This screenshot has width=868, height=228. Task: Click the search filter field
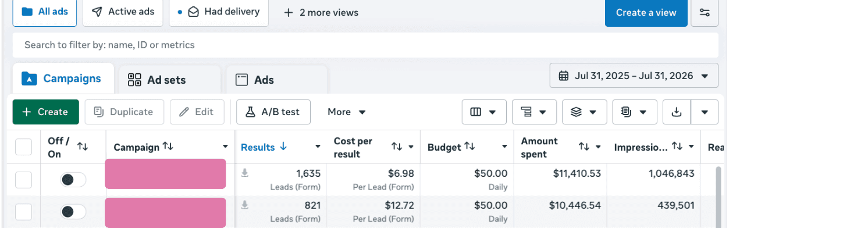365,45
